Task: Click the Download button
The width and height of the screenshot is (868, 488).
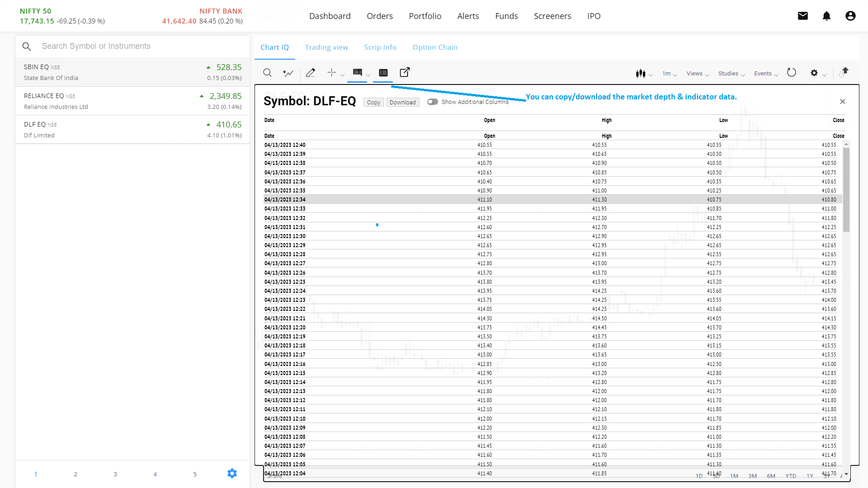Action: [402, 103]
